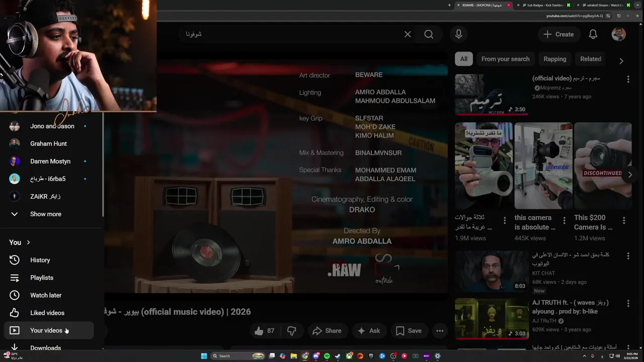Viewport: 644px width, 362px height.
Task: Switch to the xdrako0 Stream browser tab
Action: tap(604, 5)
